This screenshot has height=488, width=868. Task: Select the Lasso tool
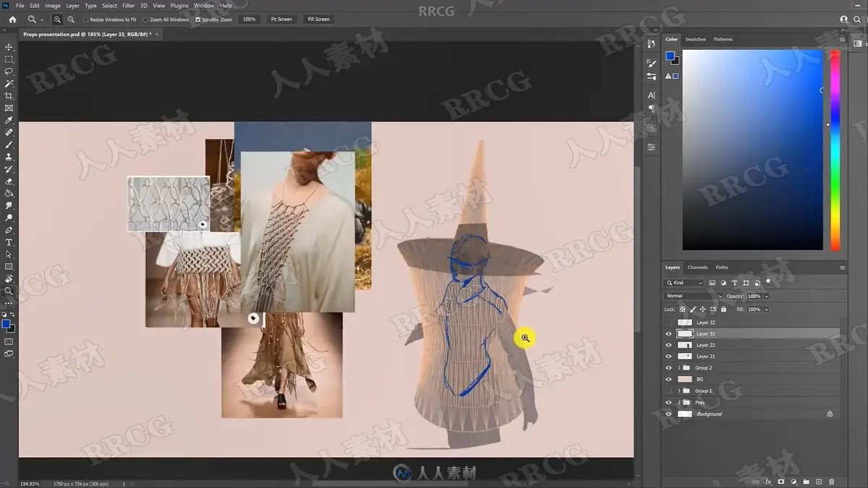click(9, 72)
